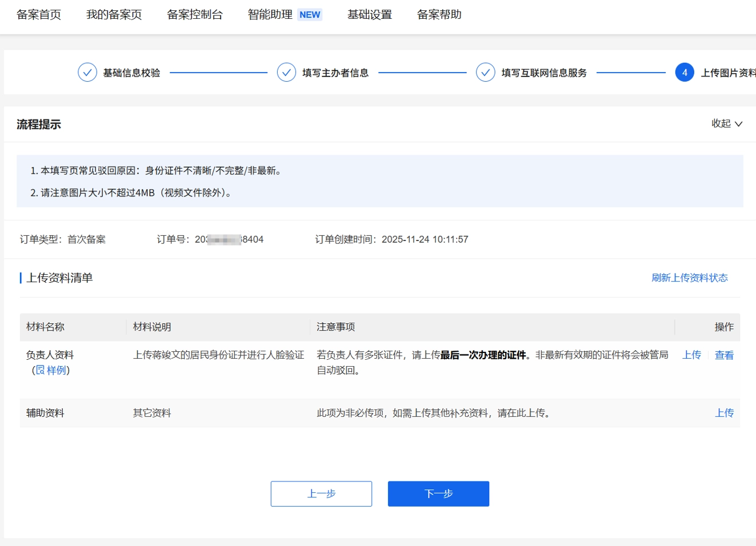The image size is (756, 546).
Task: Click 上传 for 辅助资料
Action: point(724,412)
